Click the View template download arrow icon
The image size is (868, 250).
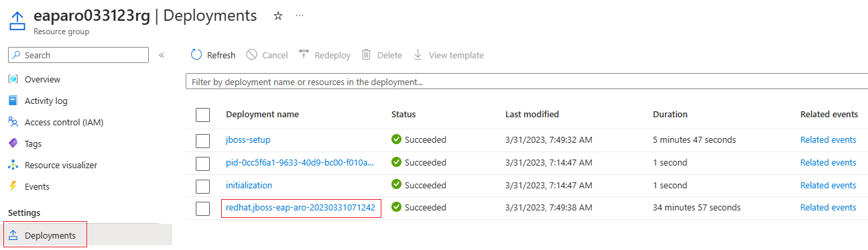418,55
